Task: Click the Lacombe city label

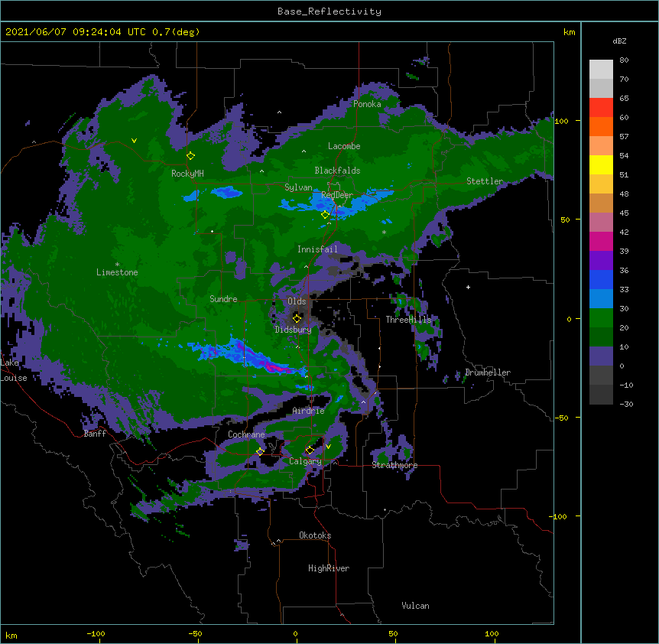Action: (344, 146)
